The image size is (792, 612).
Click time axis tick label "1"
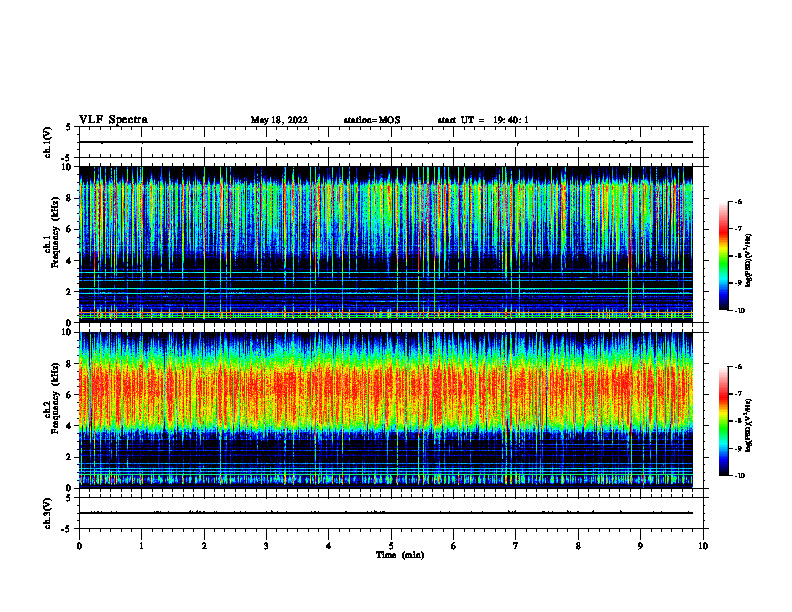[141, 546]
